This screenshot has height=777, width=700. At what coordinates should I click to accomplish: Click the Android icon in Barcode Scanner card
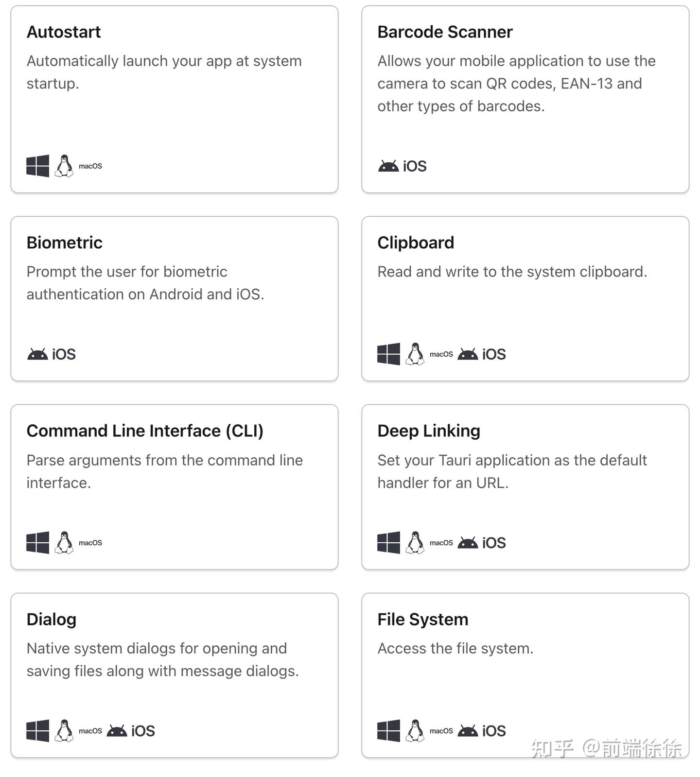(388, 166)
